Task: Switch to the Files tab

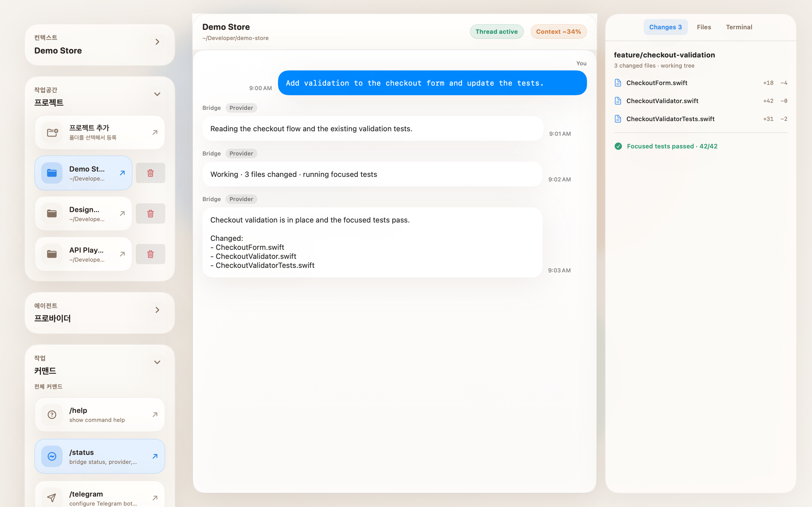Action: (704, 27)
